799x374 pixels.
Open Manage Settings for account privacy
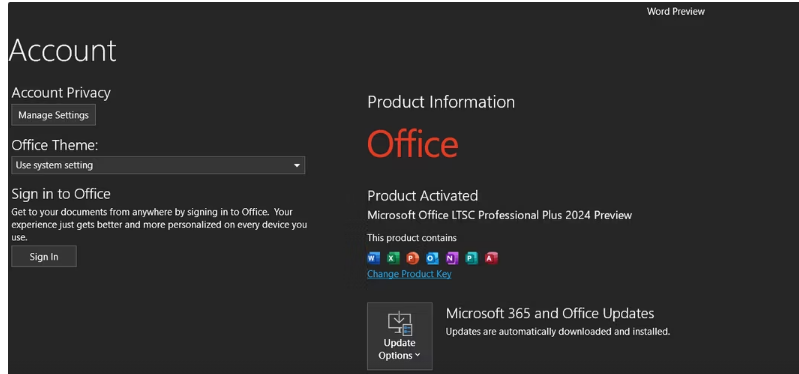coord(54,115)
